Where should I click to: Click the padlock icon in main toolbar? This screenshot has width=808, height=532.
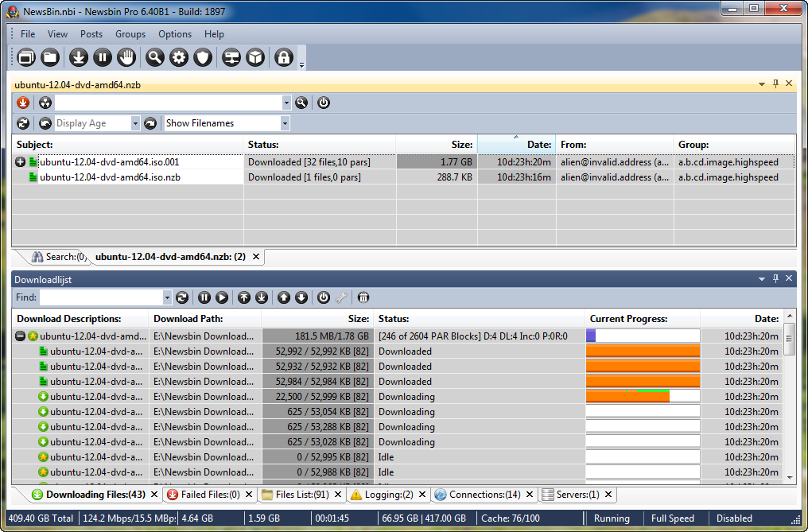pos(283,57)
